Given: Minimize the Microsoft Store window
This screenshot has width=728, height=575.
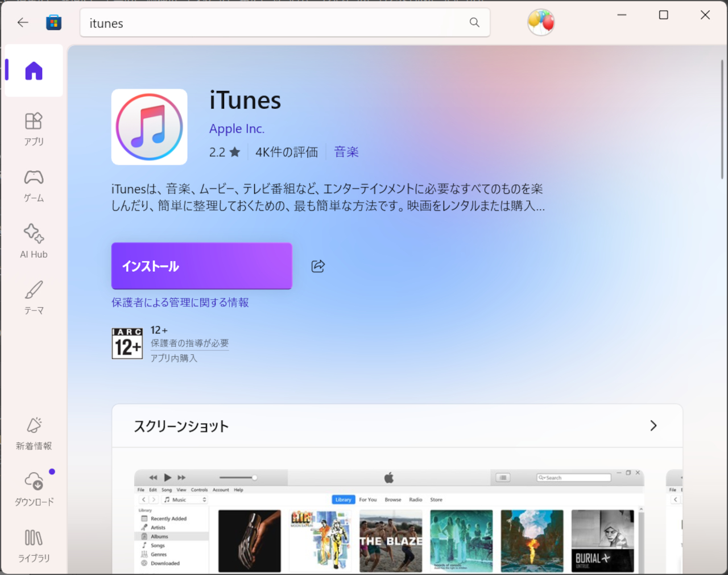Looking at the screenshot, I should pyautogui.click(x=622, y=15).
